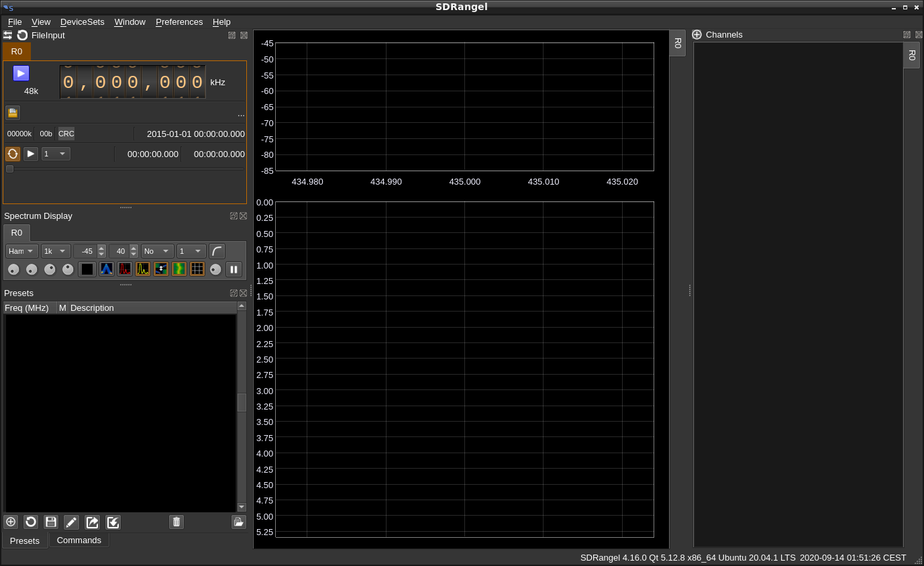Open the Ham FFT window dropdown
The image size is (924, 566).
[x=22, y=251]
